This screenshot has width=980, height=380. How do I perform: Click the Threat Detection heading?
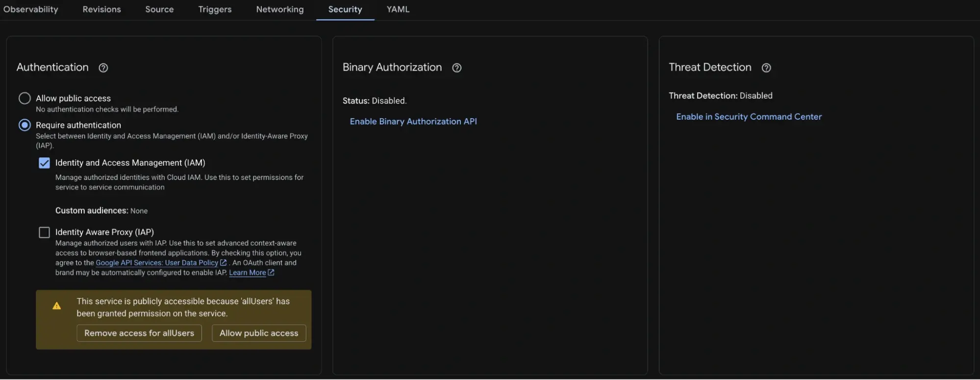[710, 67]
